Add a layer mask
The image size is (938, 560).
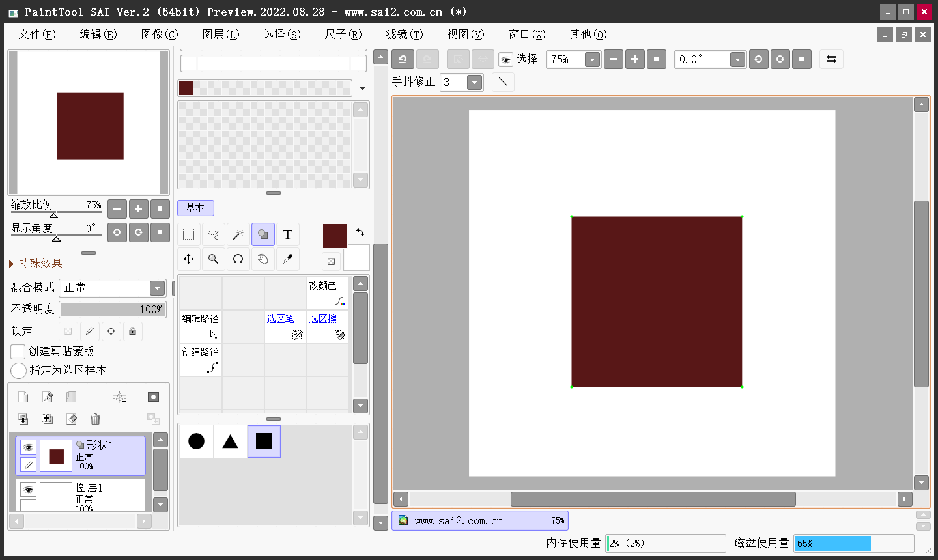153,397
